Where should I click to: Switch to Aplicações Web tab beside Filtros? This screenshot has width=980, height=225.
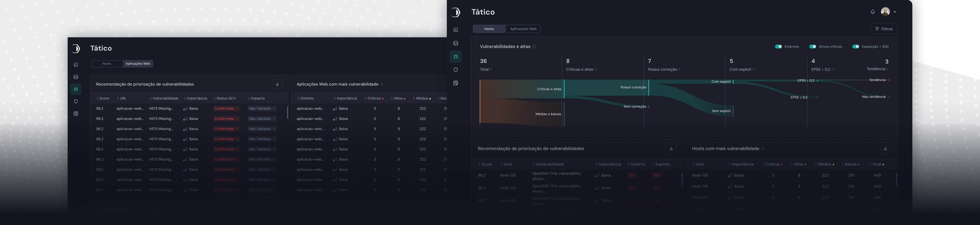tap(523, 29)
